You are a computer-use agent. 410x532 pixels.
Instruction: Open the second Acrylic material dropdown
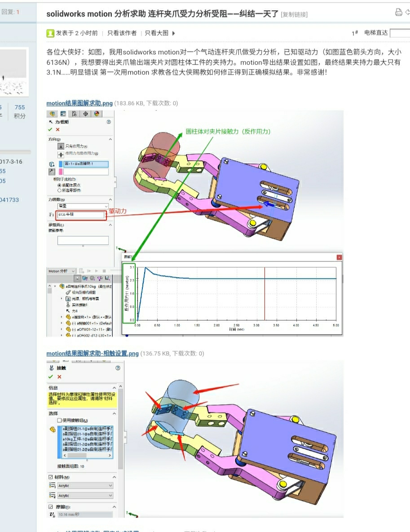[x=85, y=495]
